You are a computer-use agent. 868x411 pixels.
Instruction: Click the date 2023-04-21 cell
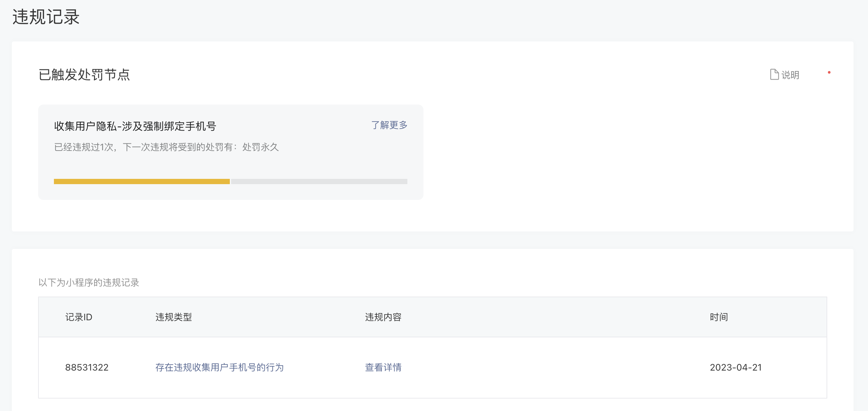click(735, 367)
